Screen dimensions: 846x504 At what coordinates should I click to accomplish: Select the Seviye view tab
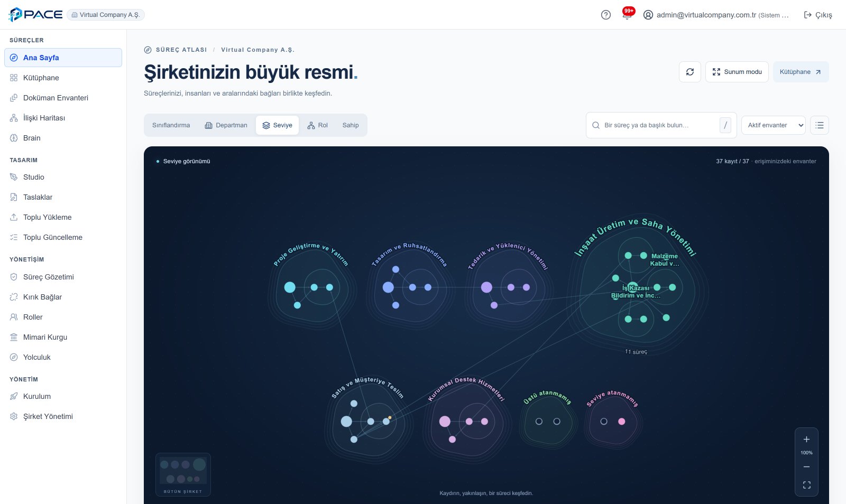pyautogui.click(x=277, y=125)
